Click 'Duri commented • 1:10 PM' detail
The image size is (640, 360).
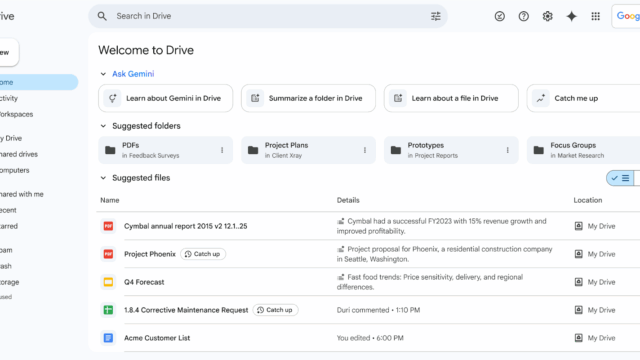[x=378, y=310]
